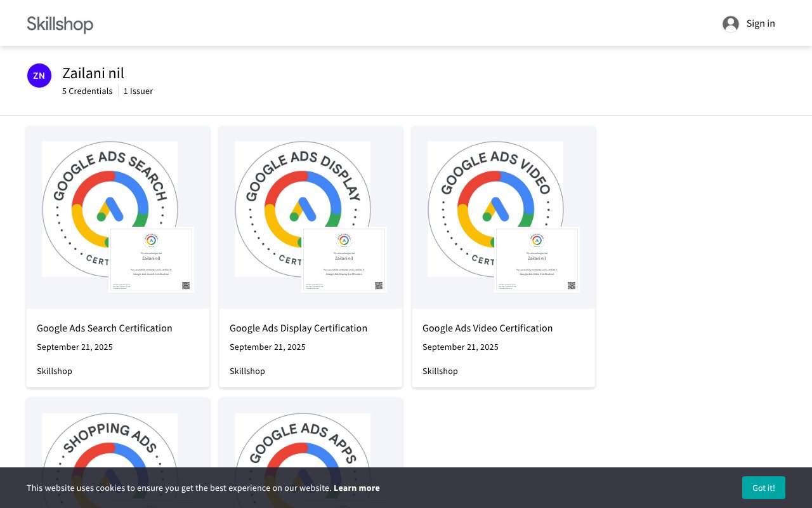Screen dimensions: 812x508
Task: Click the Skillshop logo
Action: click(x=60, y=24)
